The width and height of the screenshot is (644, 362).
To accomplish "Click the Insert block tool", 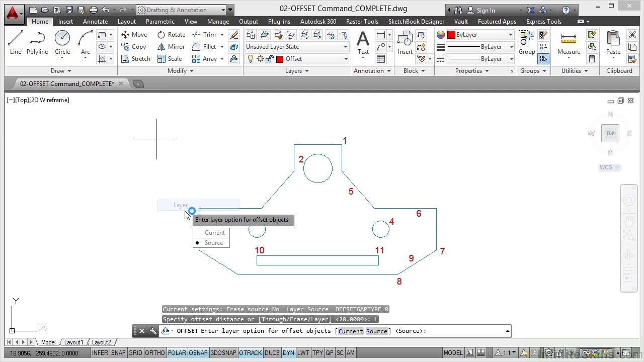I will click(x=405, y=43).
